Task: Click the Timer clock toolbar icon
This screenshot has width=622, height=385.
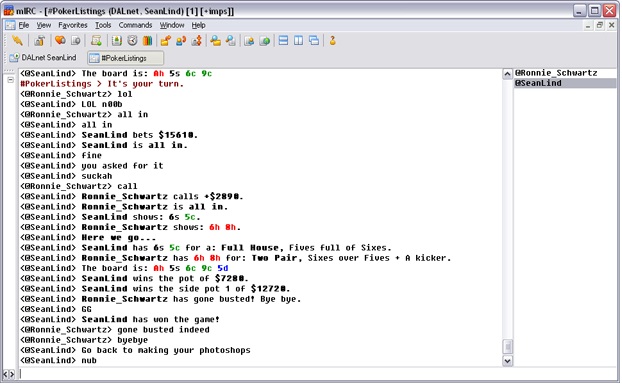Action: [132, 40]
